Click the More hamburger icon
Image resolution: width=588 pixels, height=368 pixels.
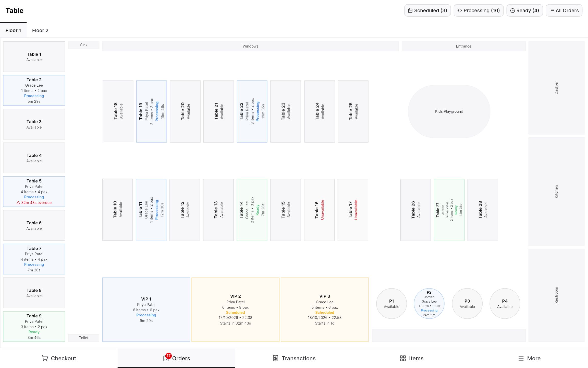[x=521, y=358]
